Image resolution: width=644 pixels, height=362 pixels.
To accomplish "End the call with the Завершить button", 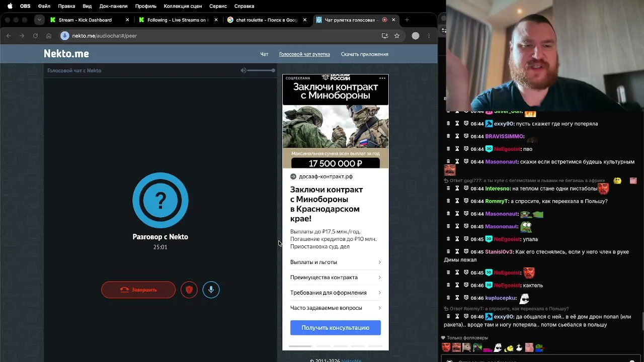I will tap(138, 290).
